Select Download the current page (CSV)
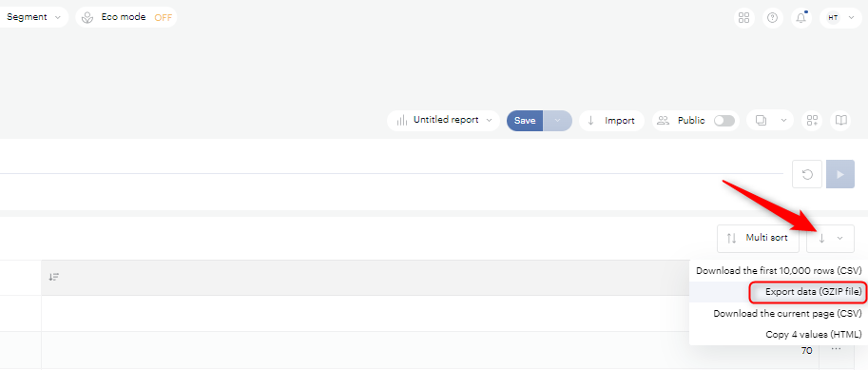The width and height of the screenshot is (868, 370). [787, 314]
